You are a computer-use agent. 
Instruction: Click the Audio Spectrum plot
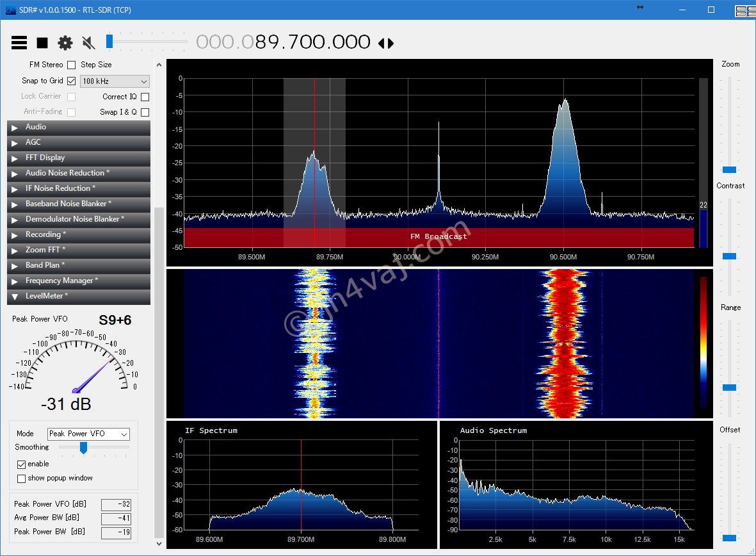point(576,484)
